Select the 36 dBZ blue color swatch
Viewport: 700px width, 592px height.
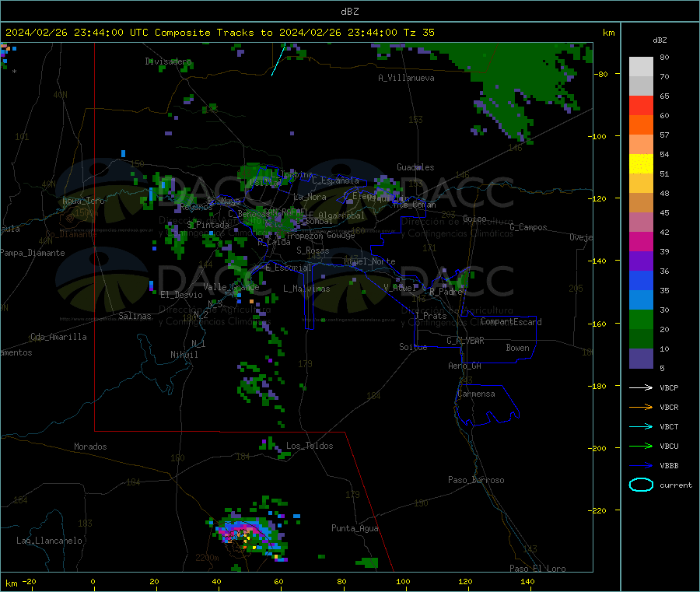(641, 280)
